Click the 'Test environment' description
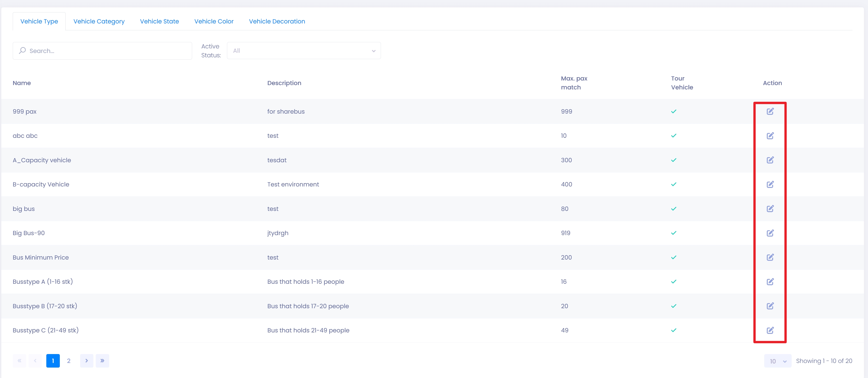The image size is (868, 378). (x=293, y=184)
